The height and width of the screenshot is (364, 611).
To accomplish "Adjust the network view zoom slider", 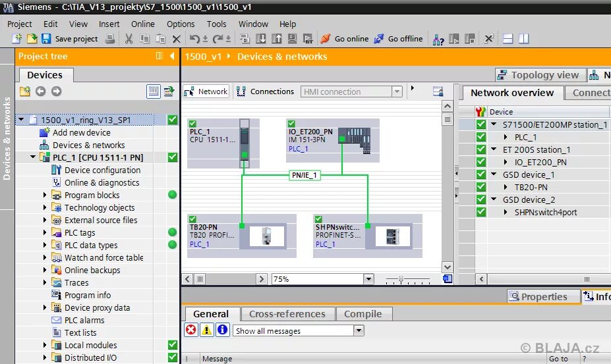I will [x=401, y=278].
